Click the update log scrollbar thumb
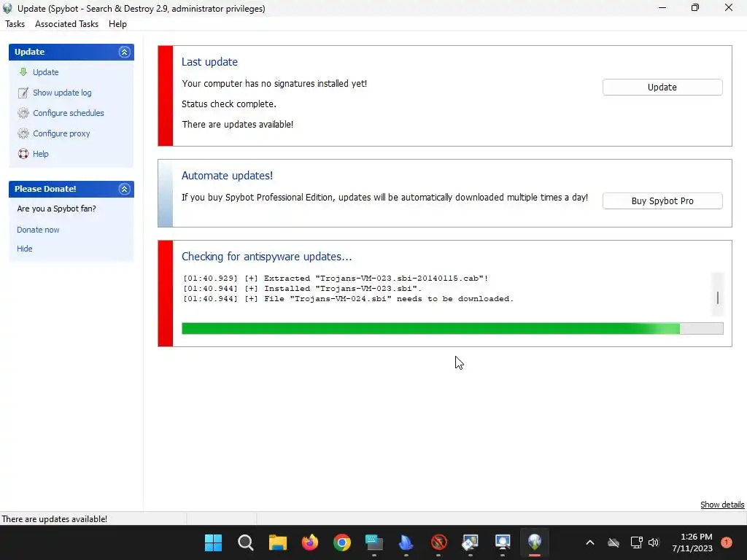Image resolution: width=747 pixels, height=560 pixels. [x=718, y=298]
